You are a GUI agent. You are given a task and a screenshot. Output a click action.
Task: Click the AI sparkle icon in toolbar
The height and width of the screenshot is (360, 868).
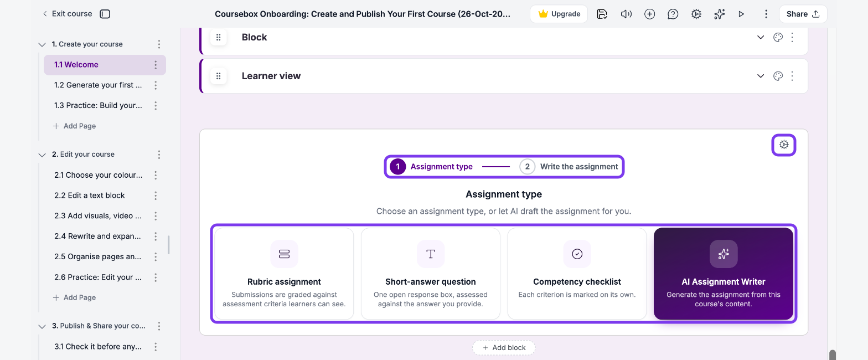(720, 14)
